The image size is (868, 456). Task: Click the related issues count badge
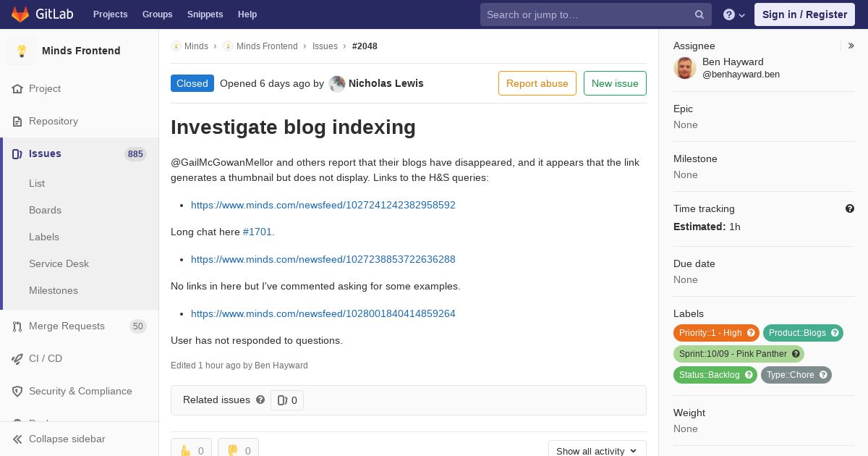tap(287, 400)
